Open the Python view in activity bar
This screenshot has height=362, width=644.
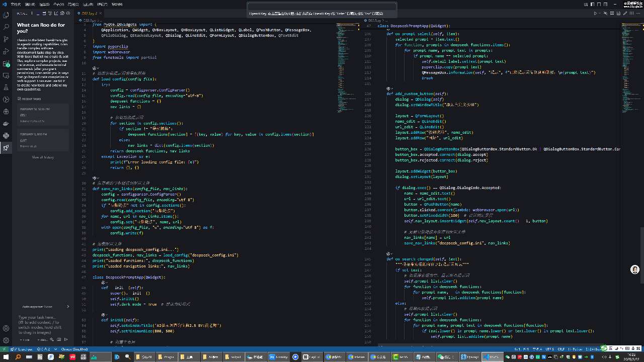6,136
